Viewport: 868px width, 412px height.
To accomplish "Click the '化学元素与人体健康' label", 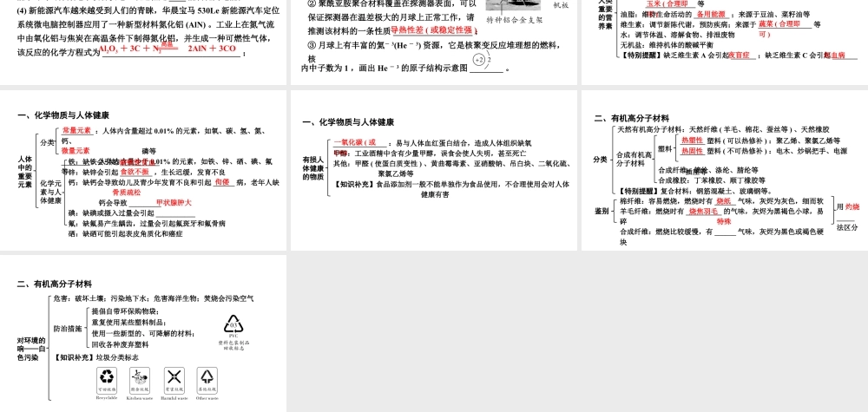I will click(51, 192).
